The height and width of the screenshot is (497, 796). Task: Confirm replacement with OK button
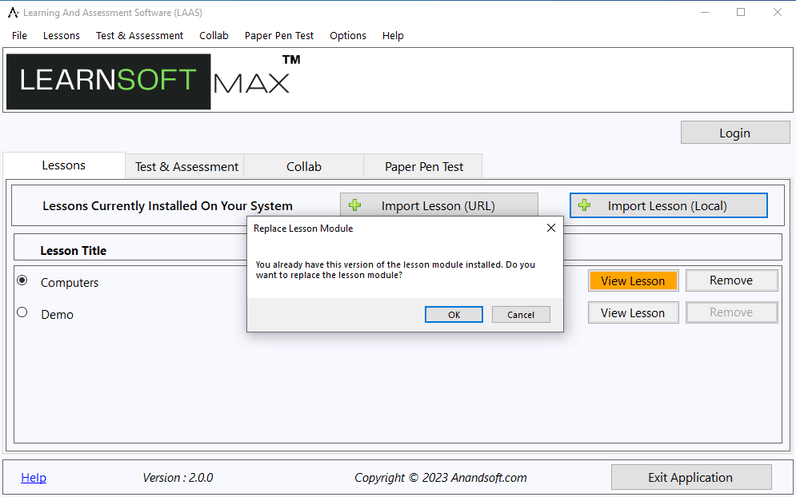click(454, 315)
